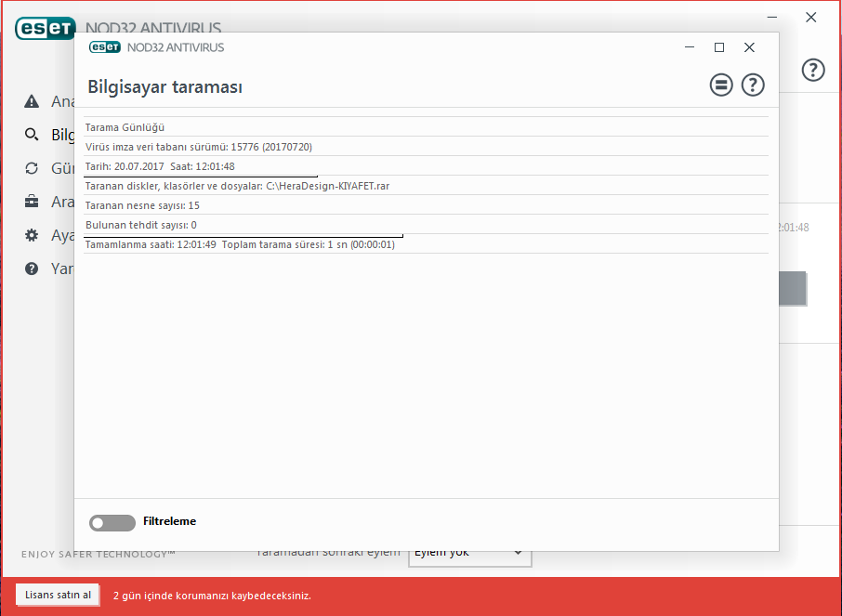Click the ESET logo in the main window
This screenshot has height=616, width=842.
point(46,28)
